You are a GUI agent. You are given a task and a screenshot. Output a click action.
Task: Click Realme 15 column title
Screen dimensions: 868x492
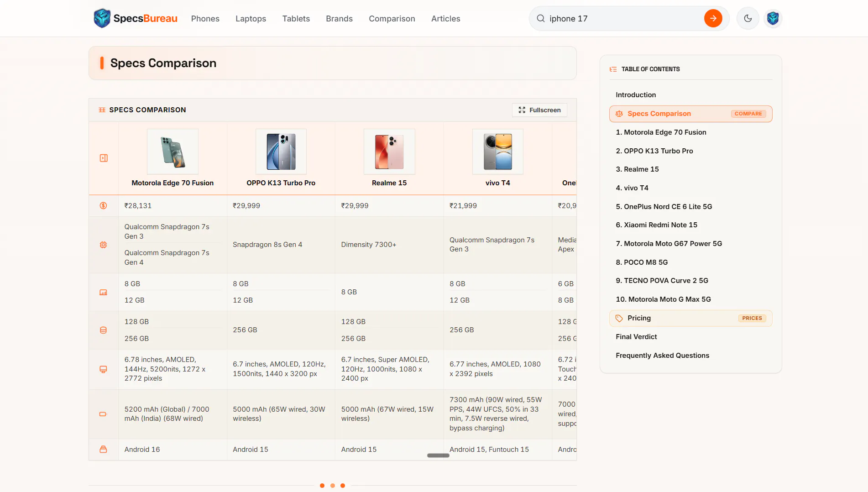(389, 183)
